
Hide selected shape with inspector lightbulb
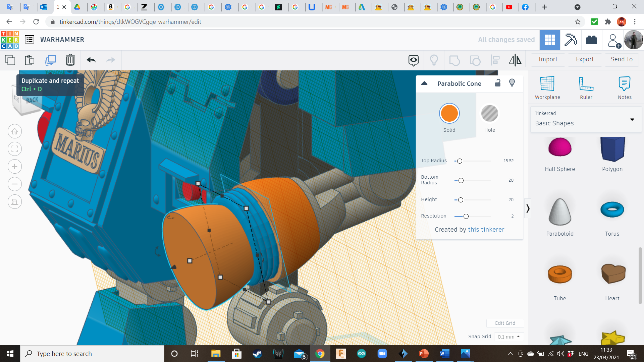tap(512, 83)
